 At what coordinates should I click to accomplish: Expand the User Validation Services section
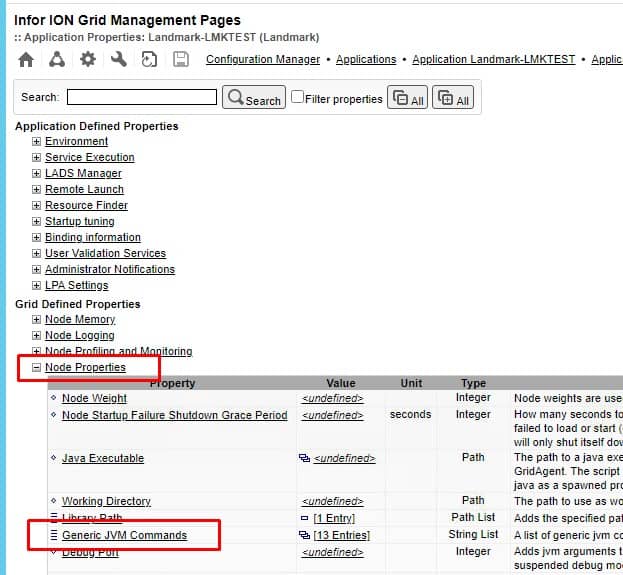pos(36,253)
